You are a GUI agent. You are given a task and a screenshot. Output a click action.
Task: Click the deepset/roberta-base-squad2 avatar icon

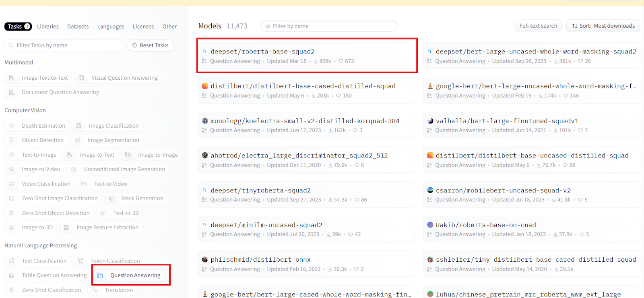205,52
